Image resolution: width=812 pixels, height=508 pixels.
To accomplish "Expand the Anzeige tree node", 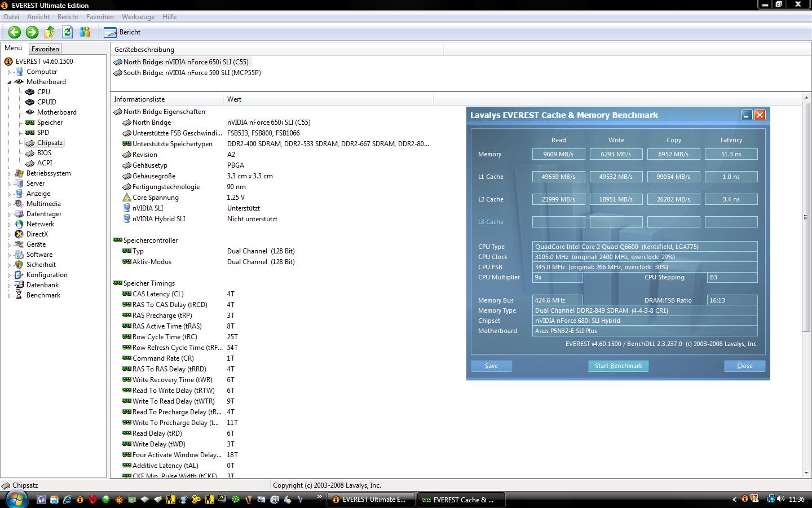I will coord(9,194).
